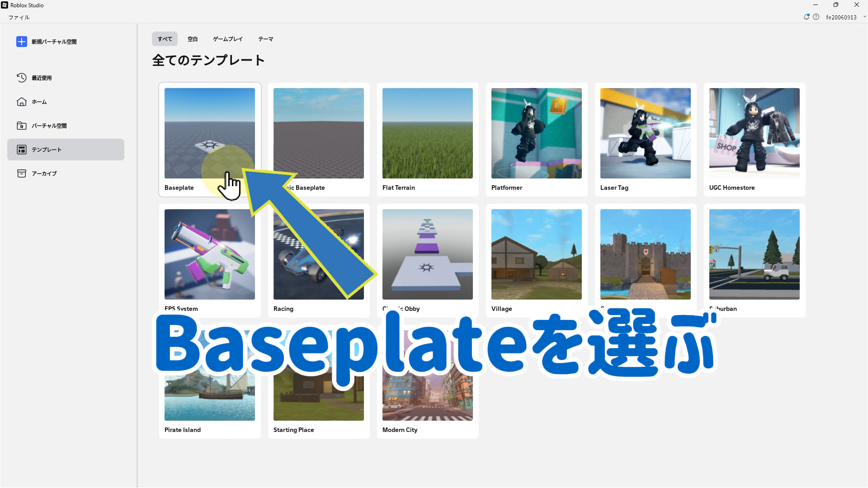This screenshot has width=868, height=488.
Task: Switch to the ゲームプレイ tab
Action: click(228, 39)
